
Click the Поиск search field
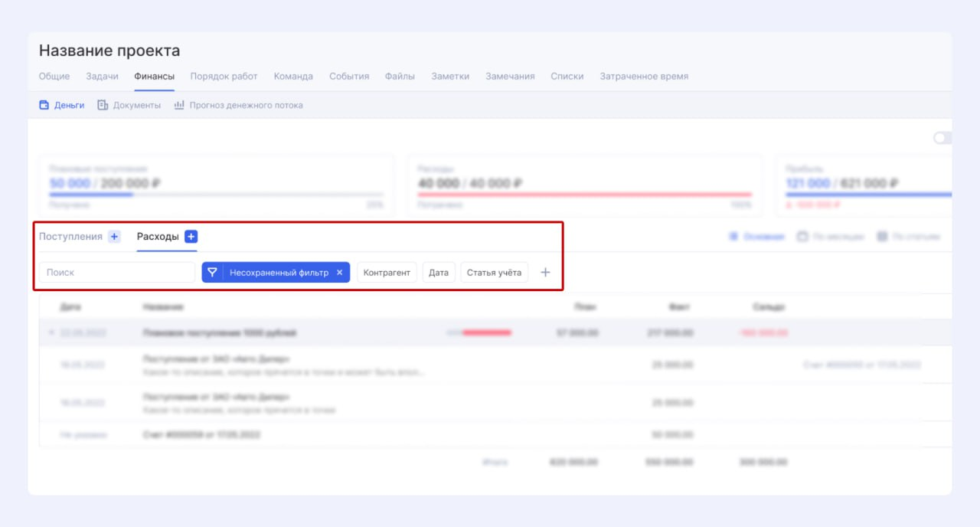pos(117,273)
